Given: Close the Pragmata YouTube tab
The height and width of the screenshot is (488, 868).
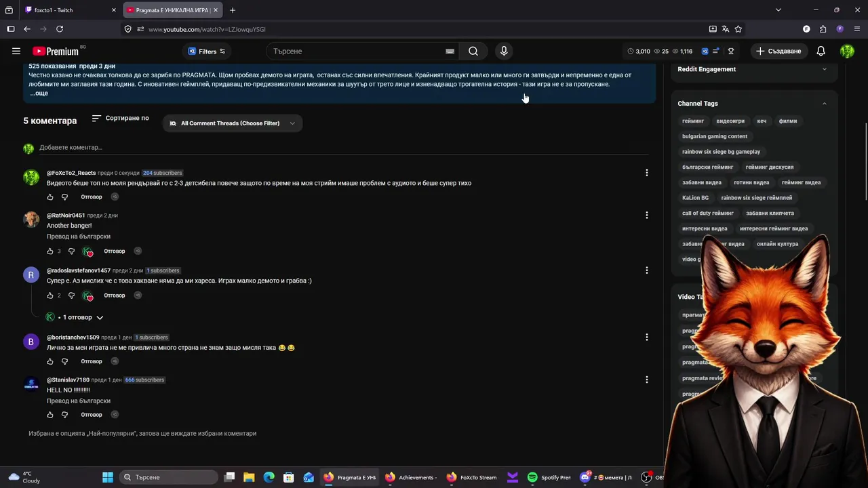Looking at the screenshot, I should click(x=216, y=10).
